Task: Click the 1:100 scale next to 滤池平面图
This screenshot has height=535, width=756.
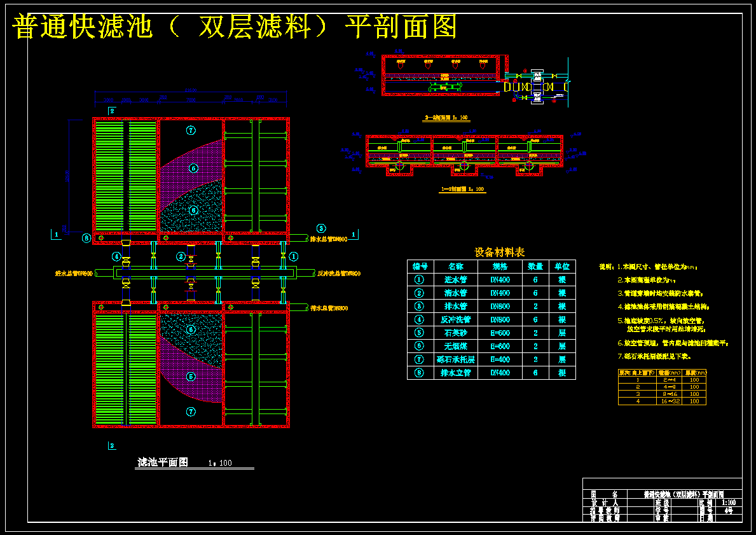Action: coord(221,463)
